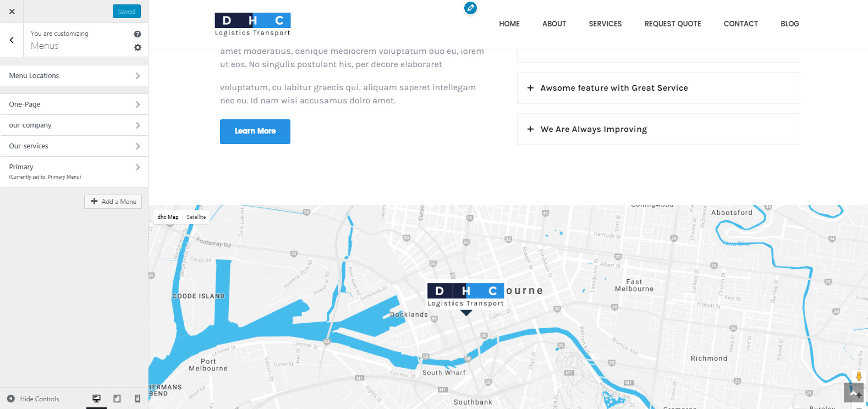Screen dimensions: 868x409
Task: Select the desktop preview icon
Action: point(97,399)
